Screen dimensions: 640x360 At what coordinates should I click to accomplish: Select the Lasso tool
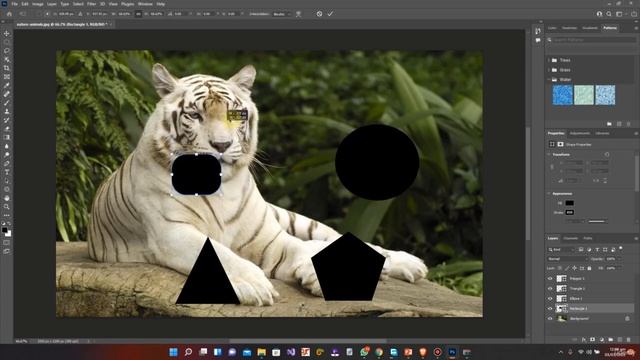coord(7,51)
